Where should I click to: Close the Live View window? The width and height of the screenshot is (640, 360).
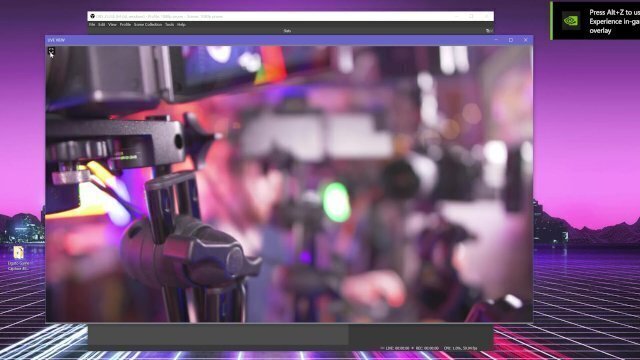pyautogui.click(x=525, y=40)
